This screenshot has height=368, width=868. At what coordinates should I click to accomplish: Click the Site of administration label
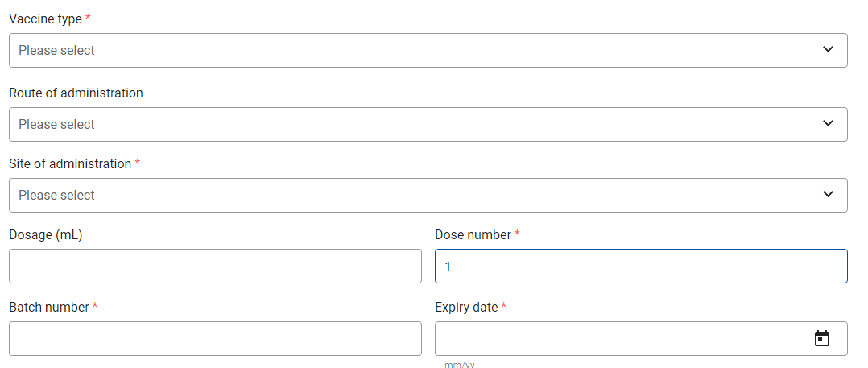70,163
